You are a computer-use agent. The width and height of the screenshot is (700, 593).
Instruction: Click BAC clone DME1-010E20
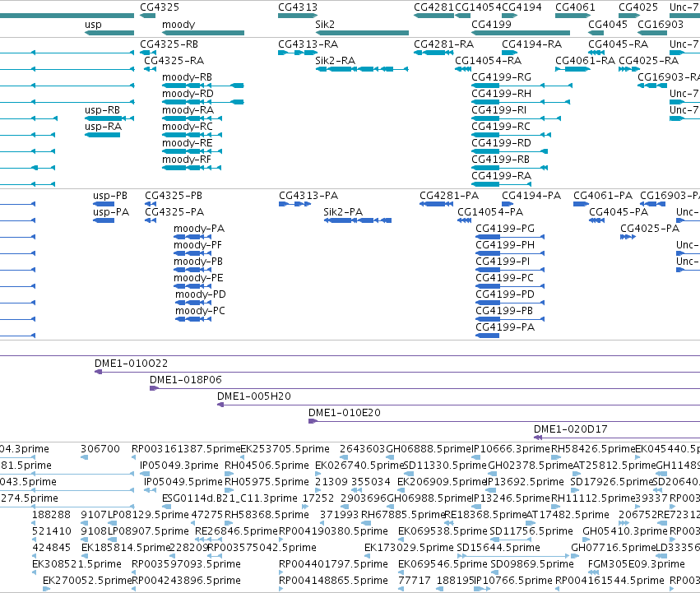pos(345,413)
